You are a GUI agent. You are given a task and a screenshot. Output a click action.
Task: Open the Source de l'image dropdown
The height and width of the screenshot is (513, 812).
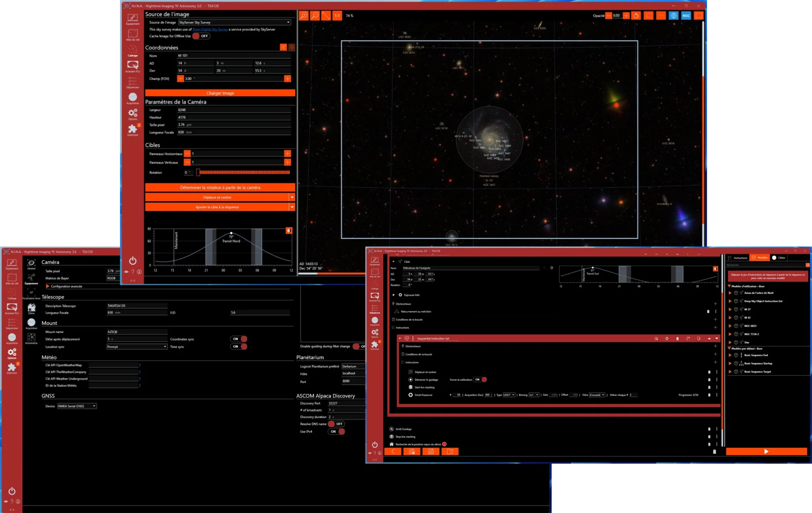click(x=235, y=22)
